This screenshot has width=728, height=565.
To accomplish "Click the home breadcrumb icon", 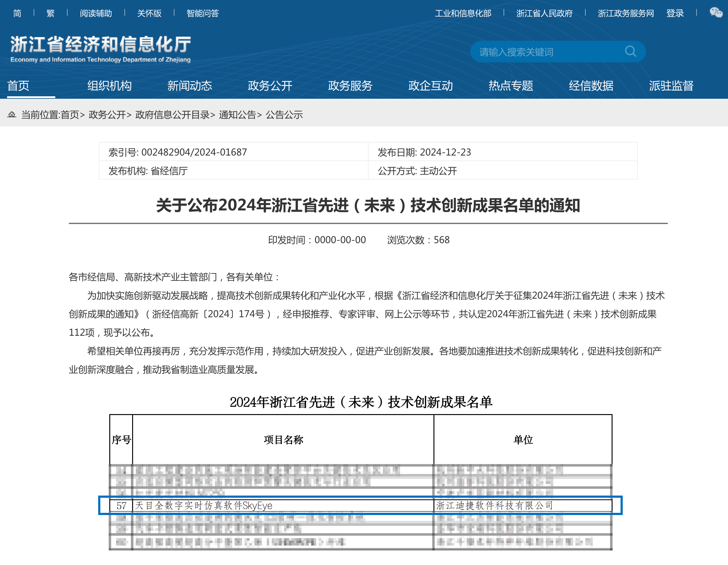I will (x=12, y=114).
